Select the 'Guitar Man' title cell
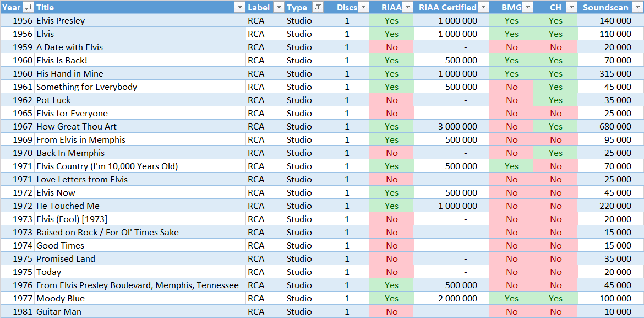644x318 pixels. click(x=140, y=311)
